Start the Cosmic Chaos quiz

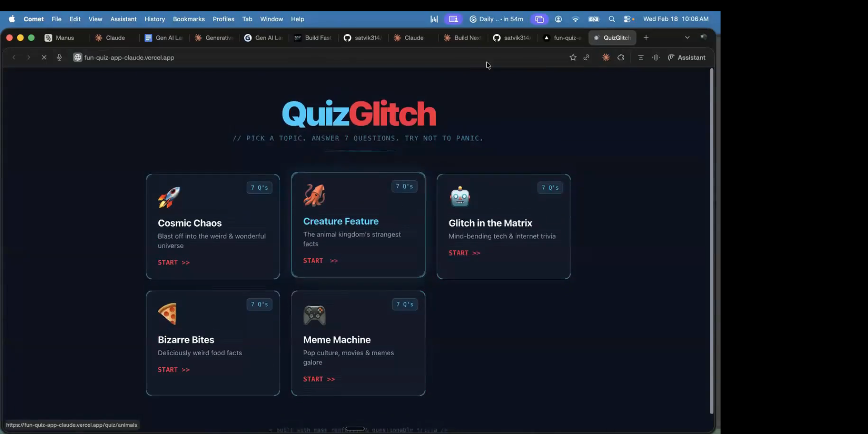(174, 262)
